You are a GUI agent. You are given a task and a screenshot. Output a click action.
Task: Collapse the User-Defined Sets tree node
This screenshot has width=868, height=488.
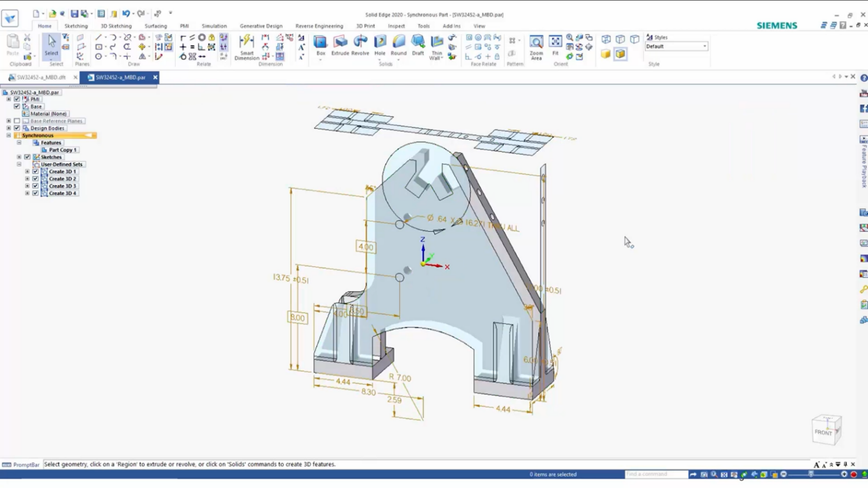coord(20,164)
